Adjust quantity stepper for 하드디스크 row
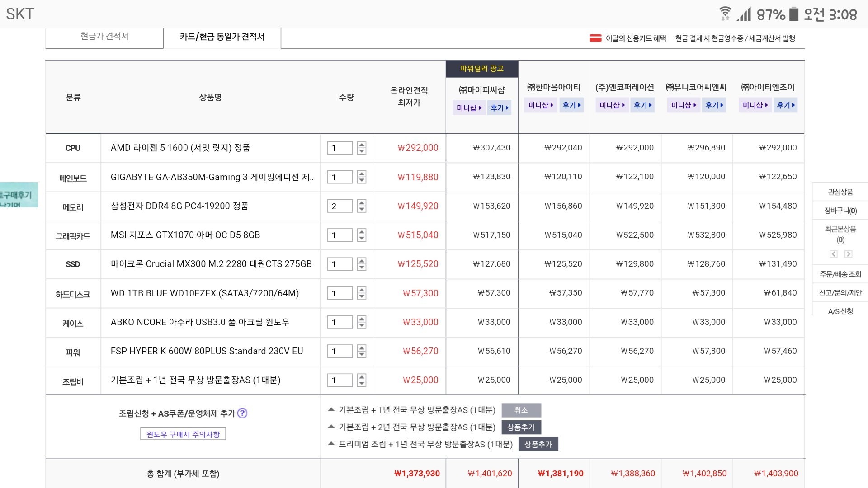Screen dimensions: 868x488 362,293
